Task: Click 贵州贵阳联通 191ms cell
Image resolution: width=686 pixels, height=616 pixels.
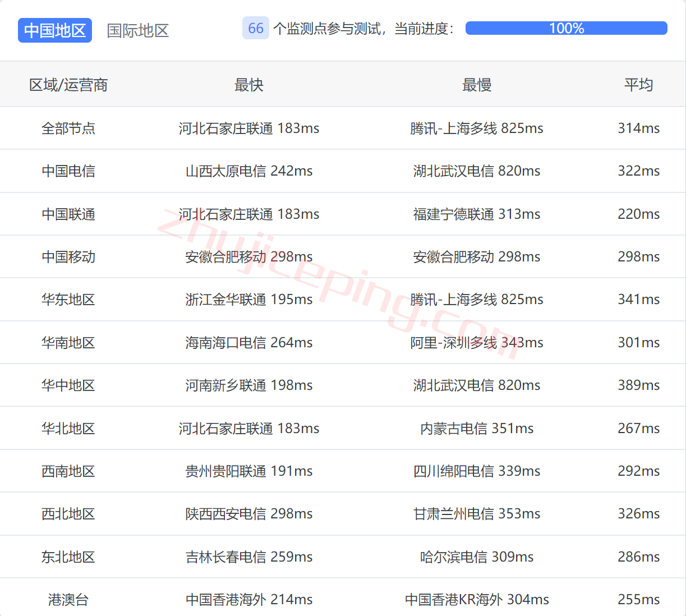Action: click(x=249, y=471)
